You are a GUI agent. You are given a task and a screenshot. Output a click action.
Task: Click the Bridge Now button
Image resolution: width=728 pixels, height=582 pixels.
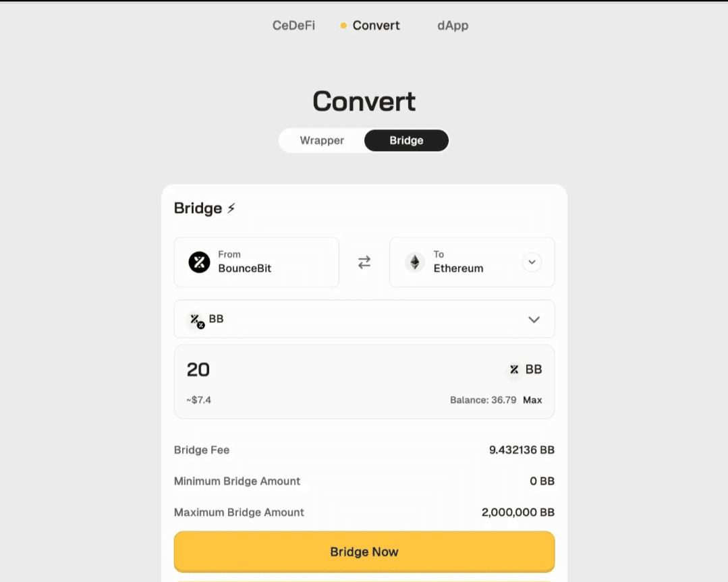364,552
